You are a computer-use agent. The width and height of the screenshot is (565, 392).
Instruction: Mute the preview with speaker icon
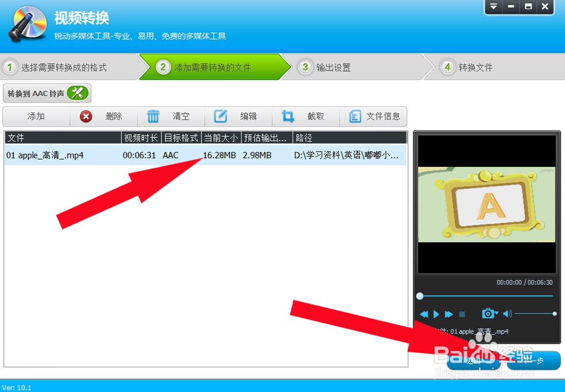pos(507,314)
